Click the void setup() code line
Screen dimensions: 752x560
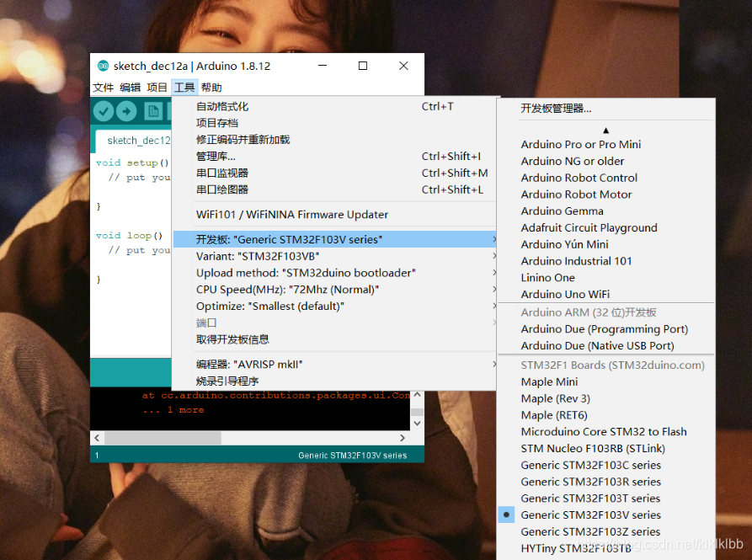[x=133, y=163]
